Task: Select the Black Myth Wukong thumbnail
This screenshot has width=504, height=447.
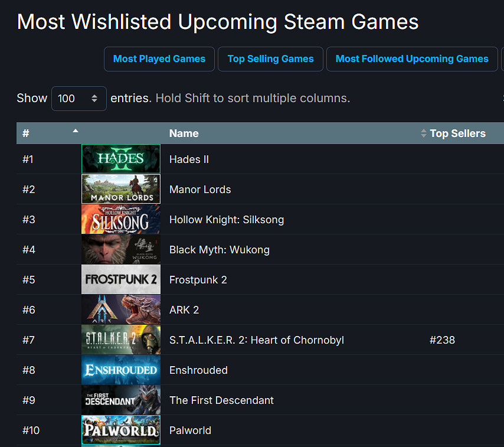Action: 120,249
